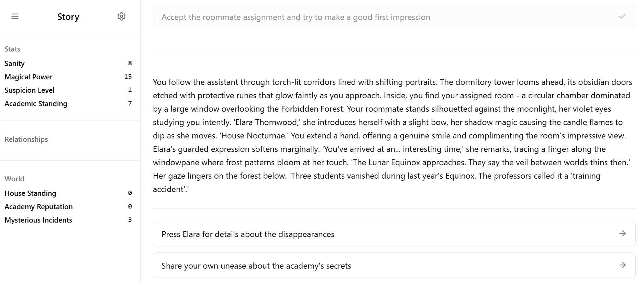Click the Suspicion Level stat
Screen dimensions: 644x282
coord(68,90)
